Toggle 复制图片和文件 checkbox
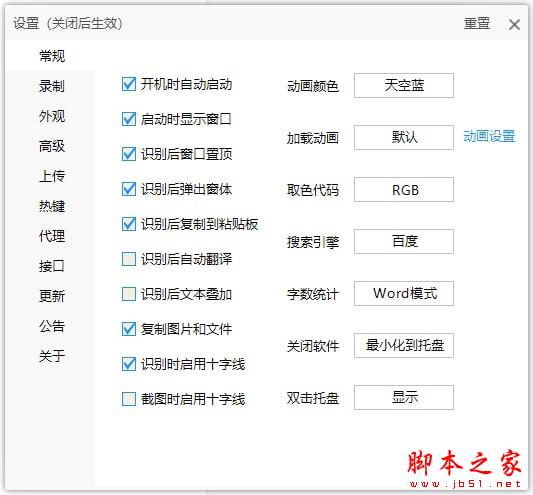This screenshot has width=533, height=495. click(129, 329)
